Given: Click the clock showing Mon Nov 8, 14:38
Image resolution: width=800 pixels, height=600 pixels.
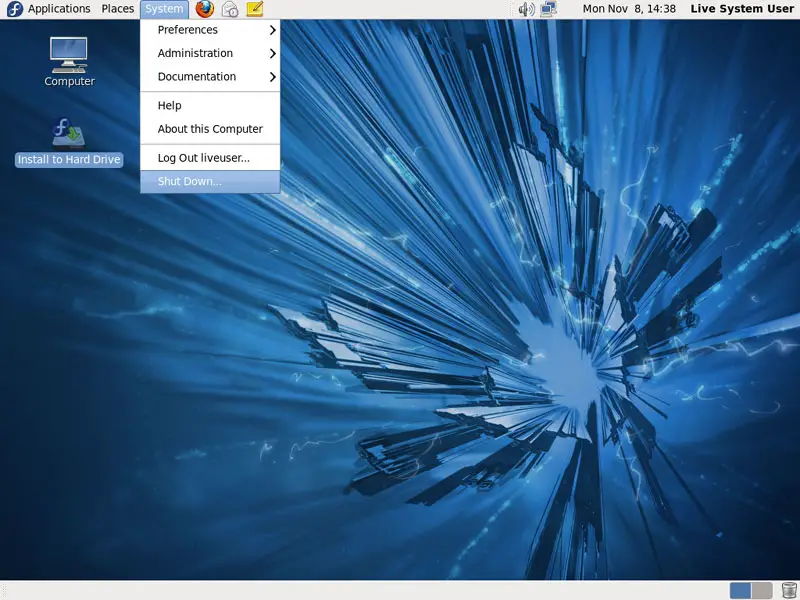Looking at the screenshot, I should click(x=629, y=9).
